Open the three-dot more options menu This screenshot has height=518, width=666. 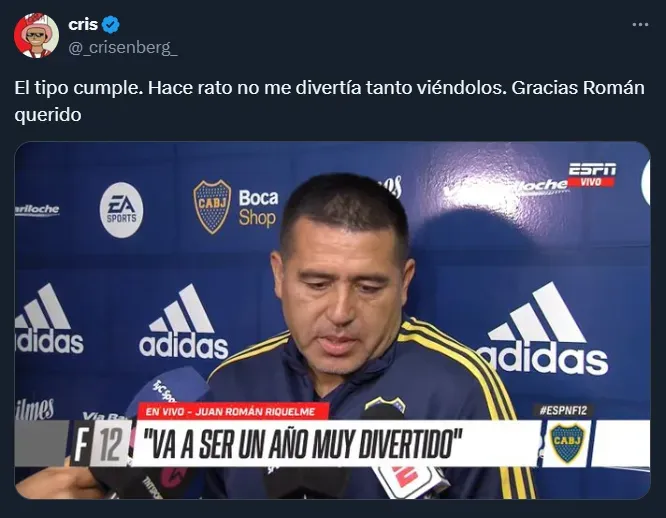640,25
